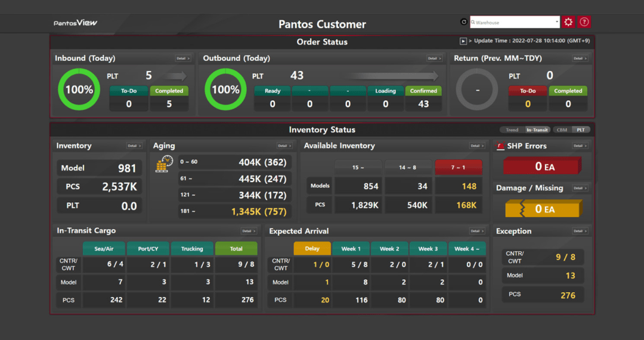Open Detail for In-Transit Cargo

tap(249, 231)
